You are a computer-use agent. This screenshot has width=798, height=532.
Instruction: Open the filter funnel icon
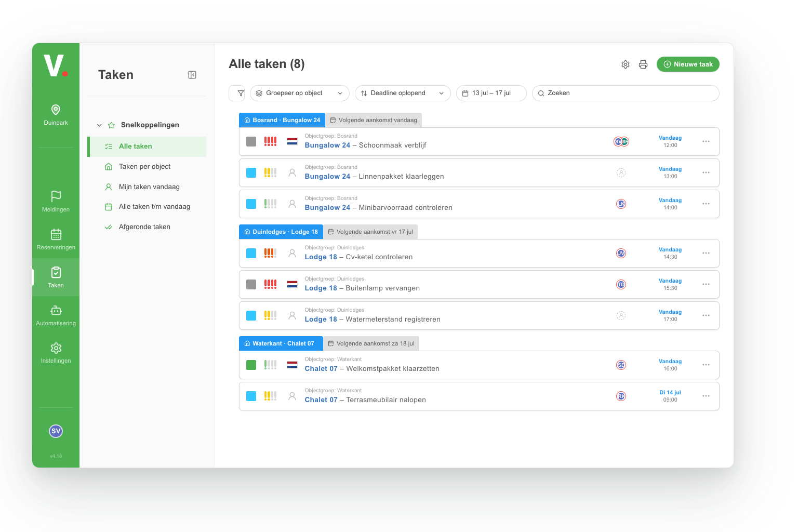click(241, 94)
